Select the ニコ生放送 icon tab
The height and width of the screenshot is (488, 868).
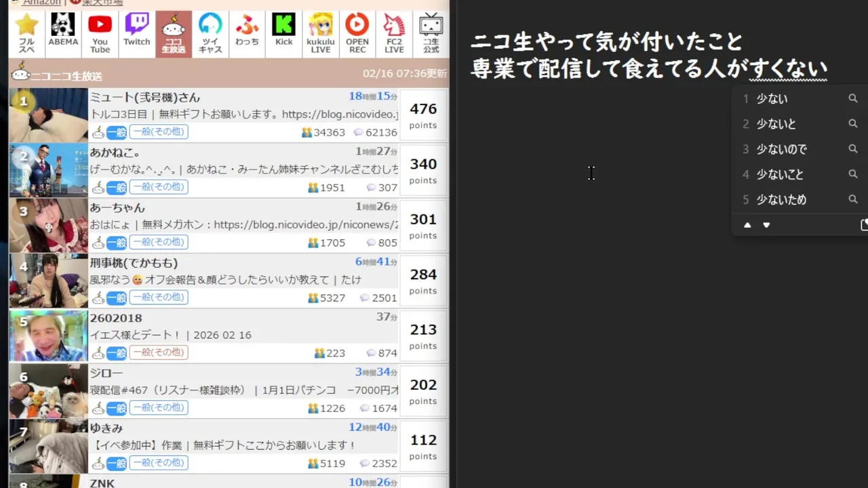click(x=174, y=33)
